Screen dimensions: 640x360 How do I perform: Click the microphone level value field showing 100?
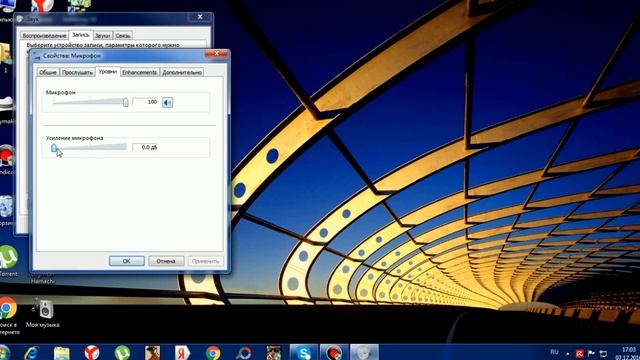[x=146, y=102]
